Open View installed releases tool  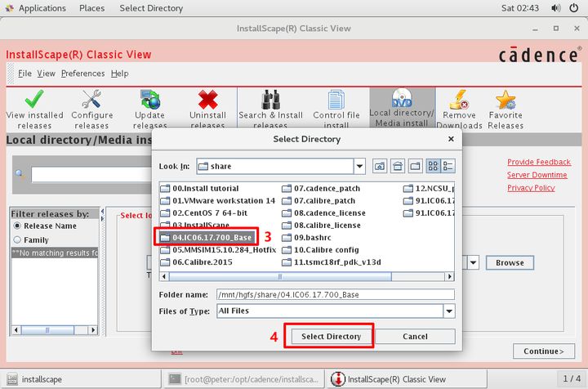(x=34, y=110)
